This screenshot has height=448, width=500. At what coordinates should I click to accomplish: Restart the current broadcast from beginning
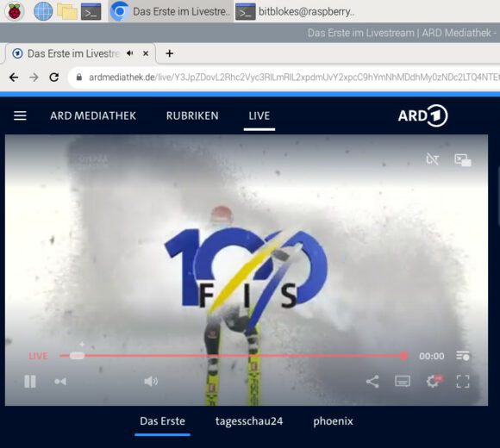60,381
